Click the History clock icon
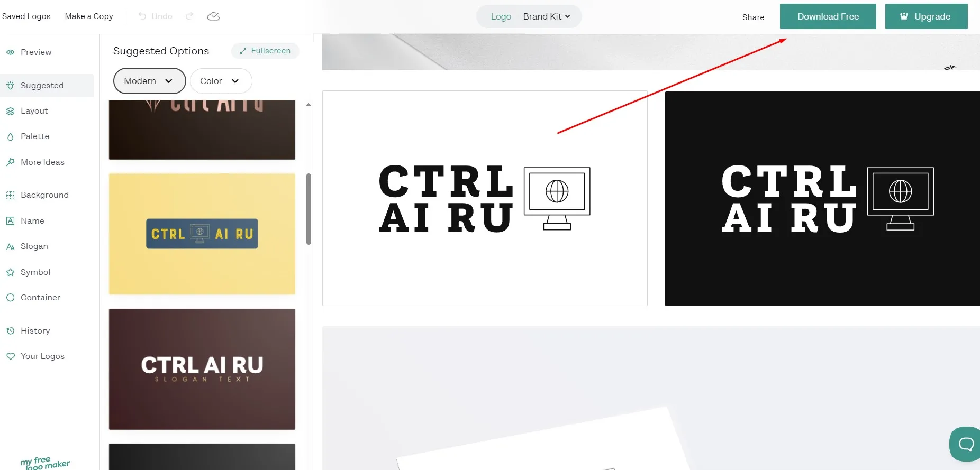 pos(10,331)
